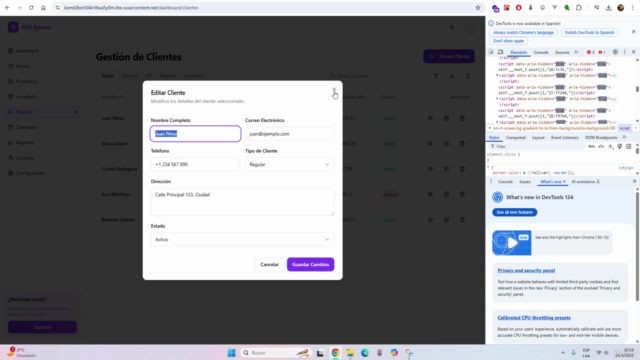Activate the DevTools element inspector icon
Screen dimensions: 640x360
491,52
